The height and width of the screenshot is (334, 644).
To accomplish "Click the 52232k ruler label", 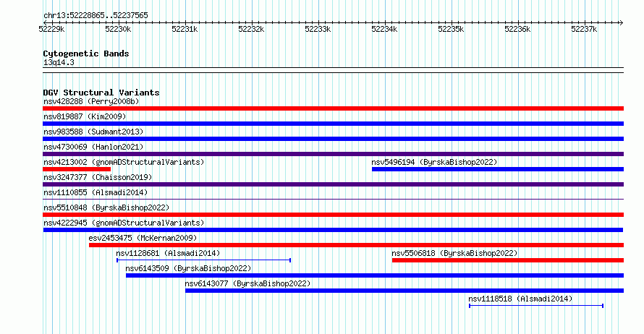I will pos(251,29).
